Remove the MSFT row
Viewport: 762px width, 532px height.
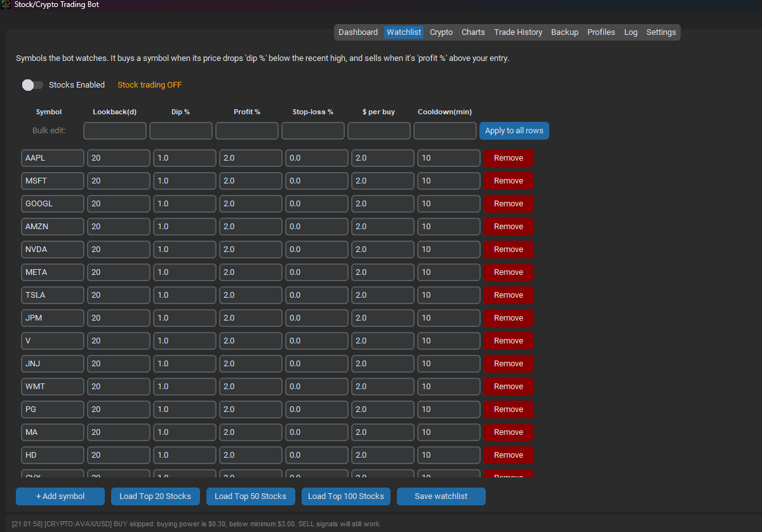(x=509, y=181)
